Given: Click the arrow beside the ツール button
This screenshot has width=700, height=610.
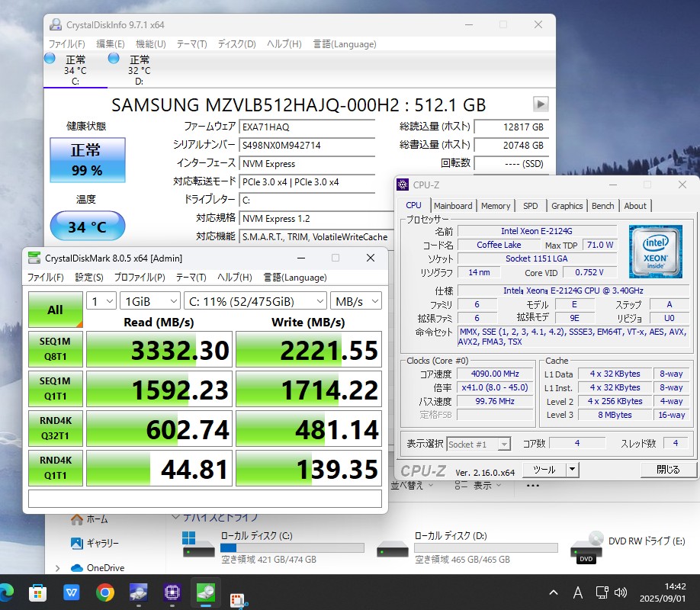Looking at the screenshot, I should coord(573,470).
